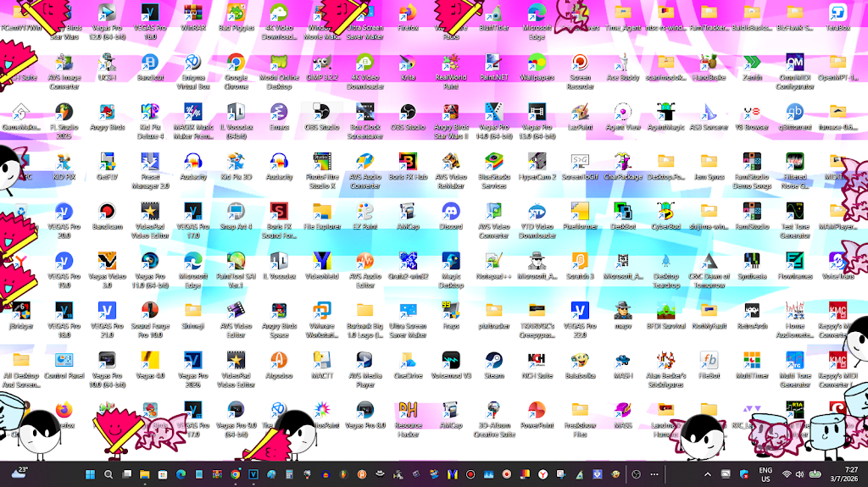Screen dimensions: 868x487
Task: Open the Windows Start menu
Action: tap(90, 474)
